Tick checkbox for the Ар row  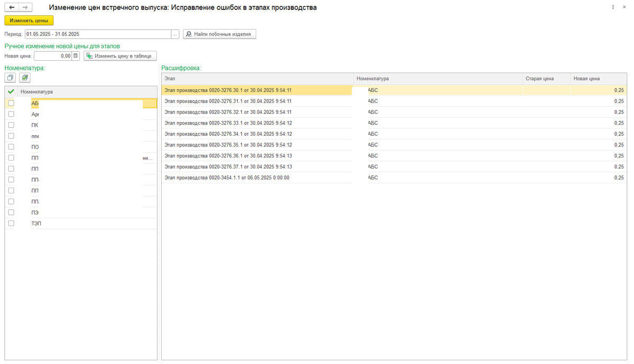pos(11,114)
